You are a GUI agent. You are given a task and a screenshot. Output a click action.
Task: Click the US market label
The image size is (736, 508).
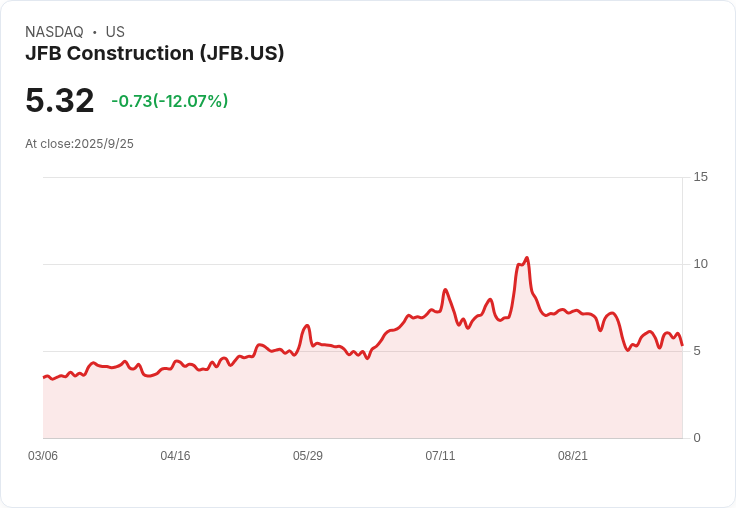pyautogui.click(x=115, y=32)
